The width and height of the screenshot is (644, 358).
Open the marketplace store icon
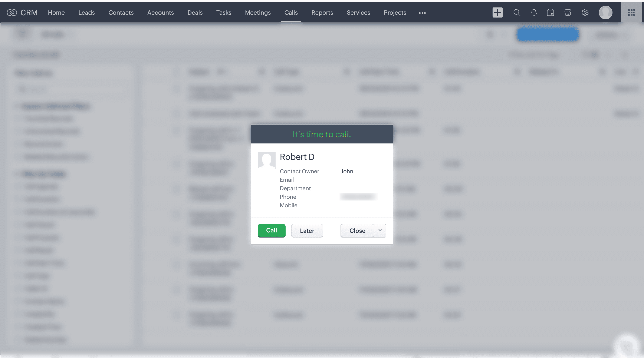[568, 13]
